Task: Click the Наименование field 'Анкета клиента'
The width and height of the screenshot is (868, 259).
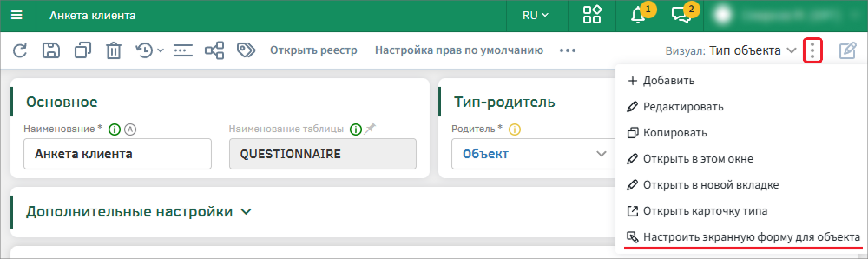Action: click(x=117, y=154)
